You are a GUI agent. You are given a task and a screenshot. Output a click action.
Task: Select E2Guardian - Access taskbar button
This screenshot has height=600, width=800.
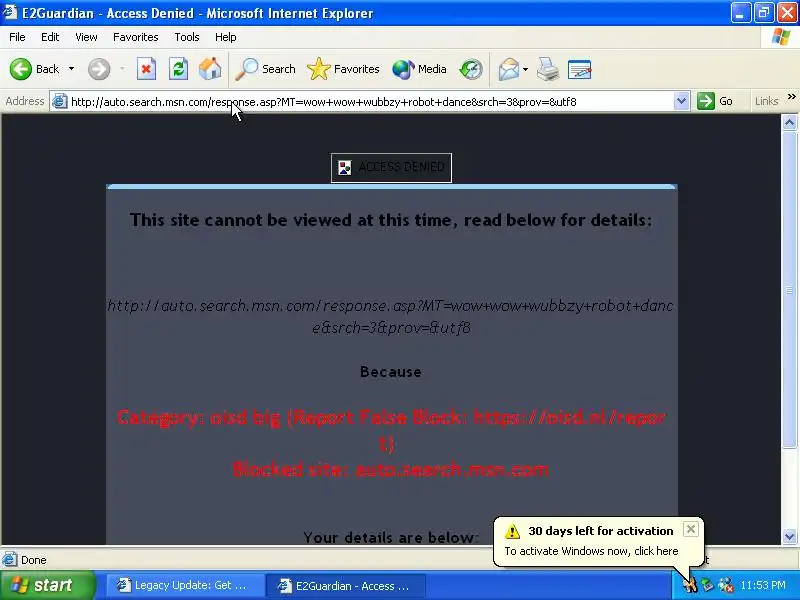pyautogui.click(x=346, y=586)
